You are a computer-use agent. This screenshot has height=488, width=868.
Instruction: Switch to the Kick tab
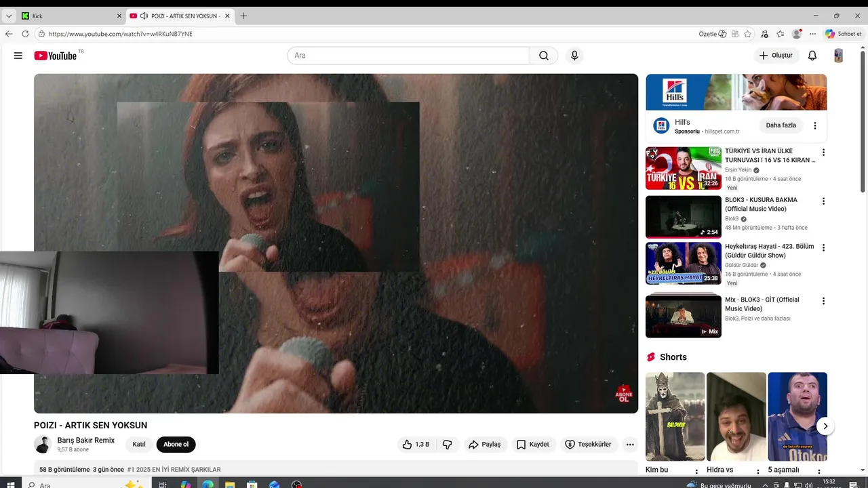click(x=70, y=16)
